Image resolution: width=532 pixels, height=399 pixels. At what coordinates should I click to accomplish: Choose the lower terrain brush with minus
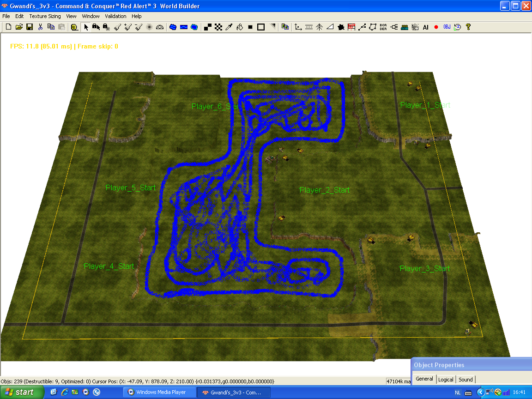click(139, 27)
